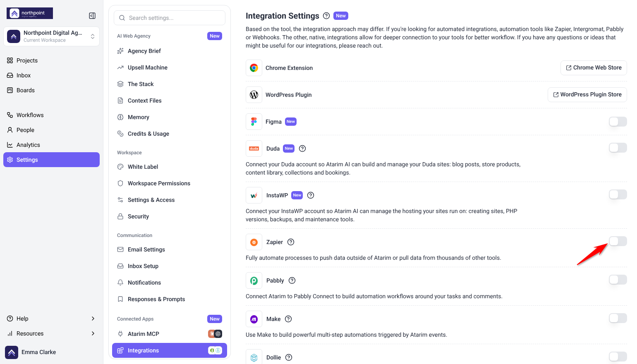Open the WordPress Plugin Store button
Screen dimensions: 637x364
click(x=587, y=95)
